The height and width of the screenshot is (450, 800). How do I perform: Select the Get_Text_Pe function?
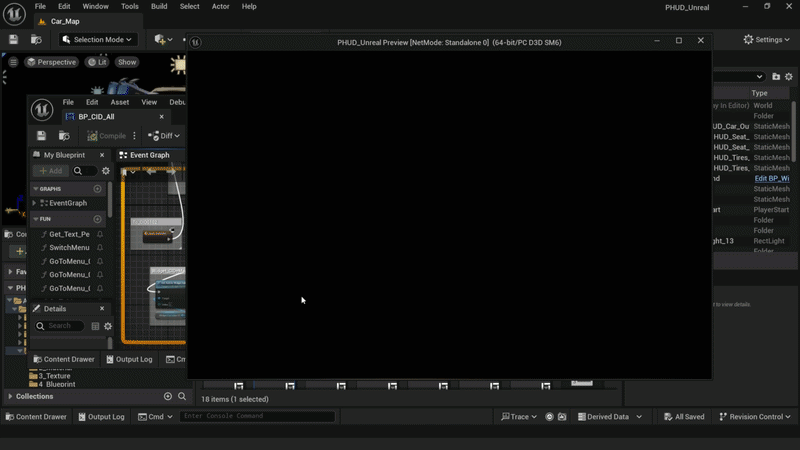[69, 234]
